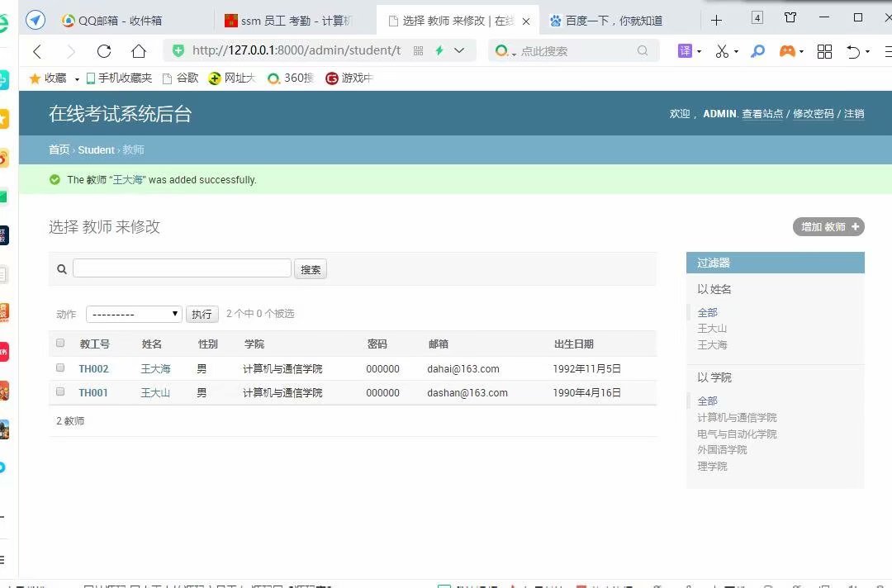892x588 pixels.
Task: Click 查看站点 link in header
Action: tap(762, 114)
